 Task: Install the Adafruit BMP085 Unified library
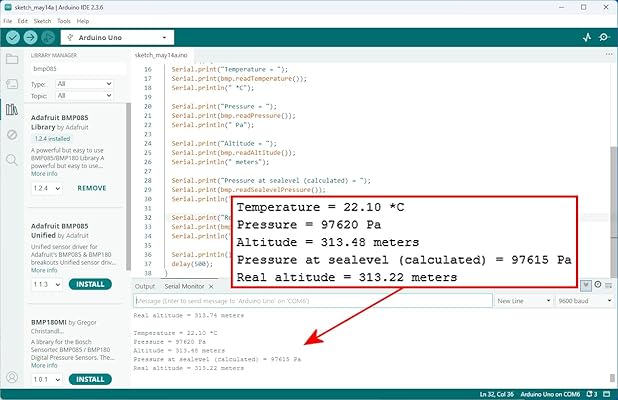pos(90,284)
